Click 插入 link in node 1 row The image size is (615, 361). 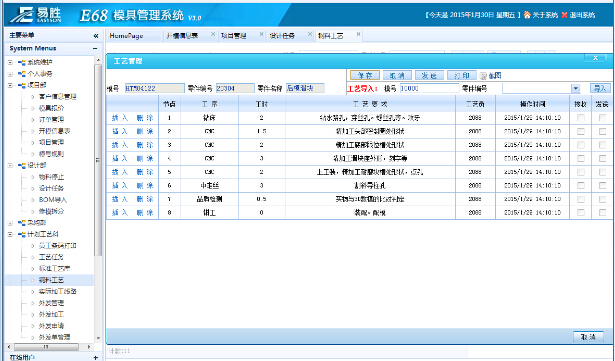[120, 118]
